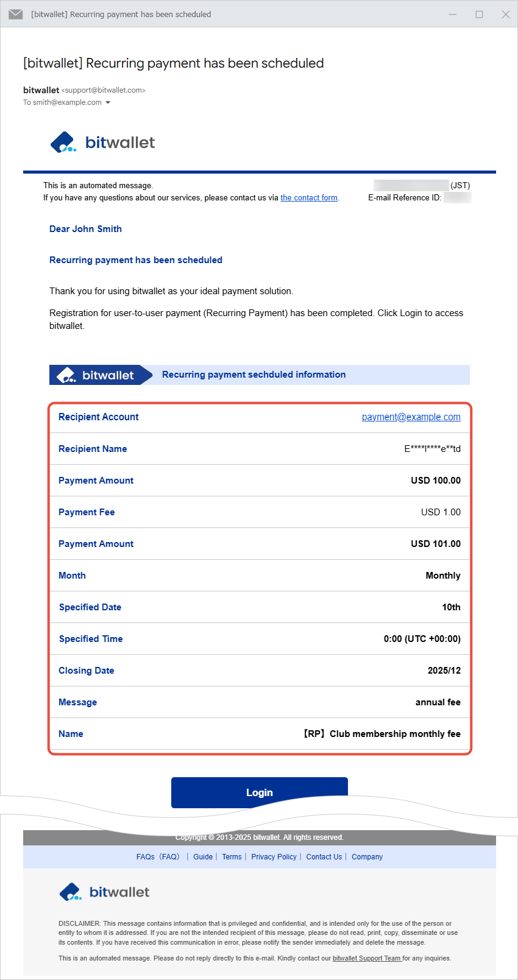Open the Contact Us footer link

324,857
